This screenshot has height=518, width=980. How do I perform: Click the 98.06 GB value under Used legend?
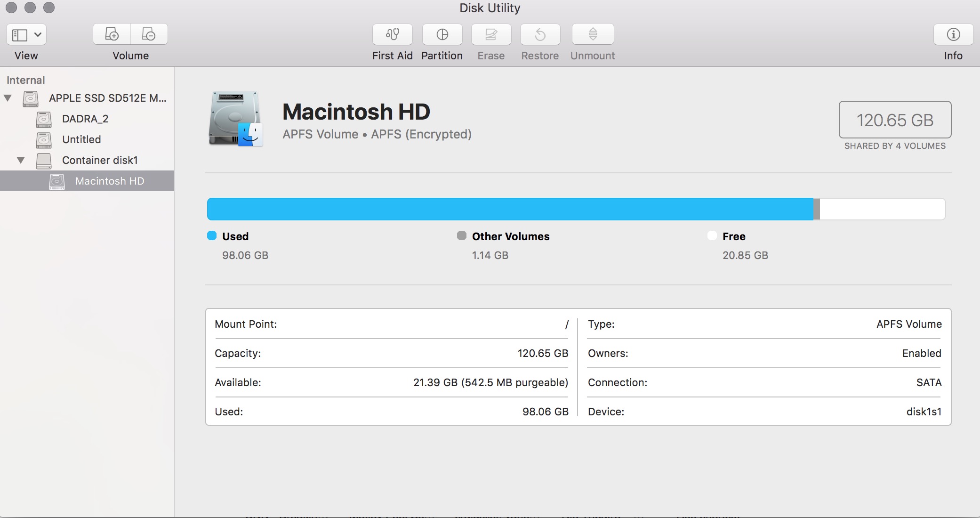pyautogui.click(x=245, y=255)
